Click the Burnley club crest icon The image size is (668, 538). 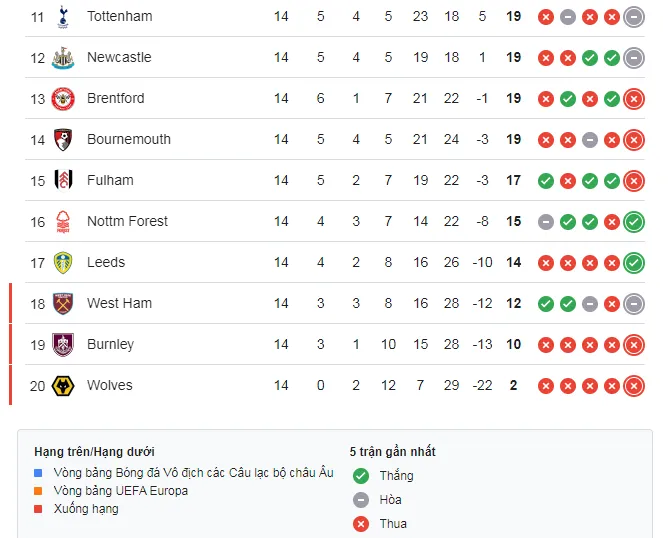coord(64,344)
